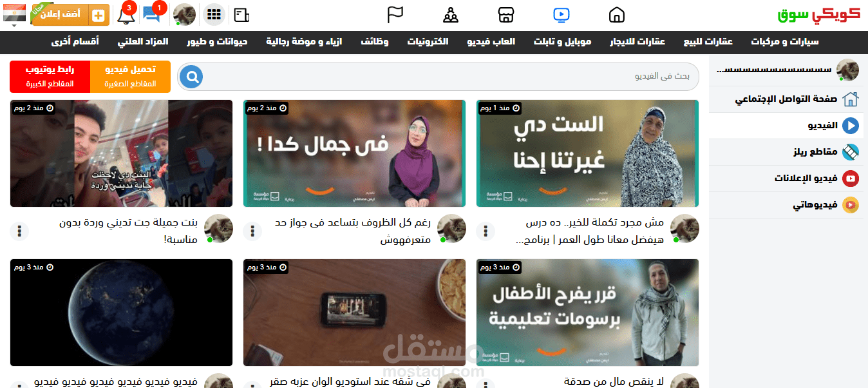
Task: Open title فيديو فيديو فيديو
Action: [116, 382]
